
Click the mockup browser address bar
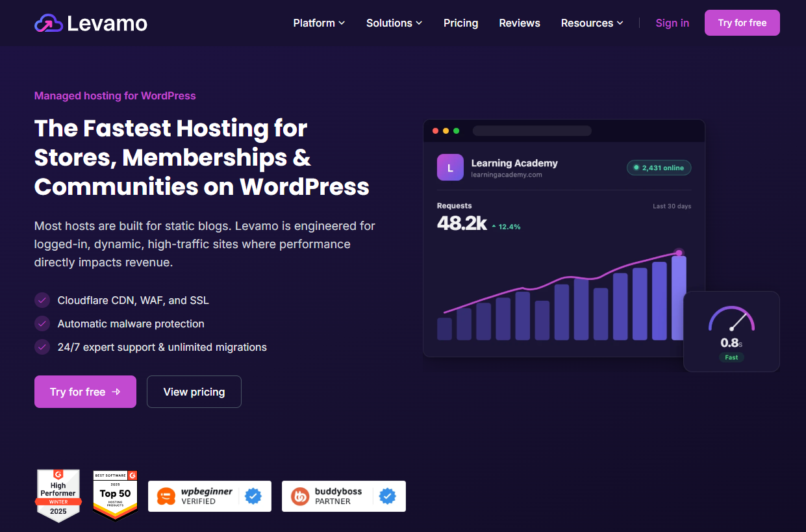(x=532, y=131)
